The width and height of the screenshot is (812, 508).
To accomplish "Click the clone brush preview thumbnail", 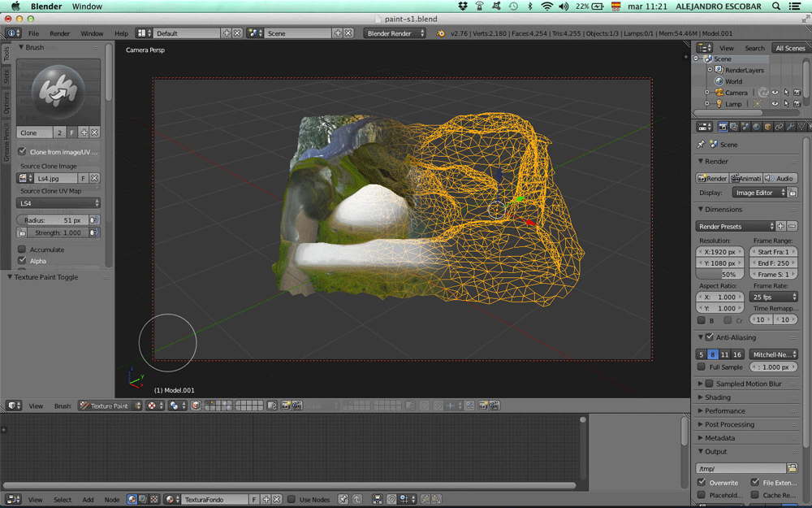I will coord(58,91).
